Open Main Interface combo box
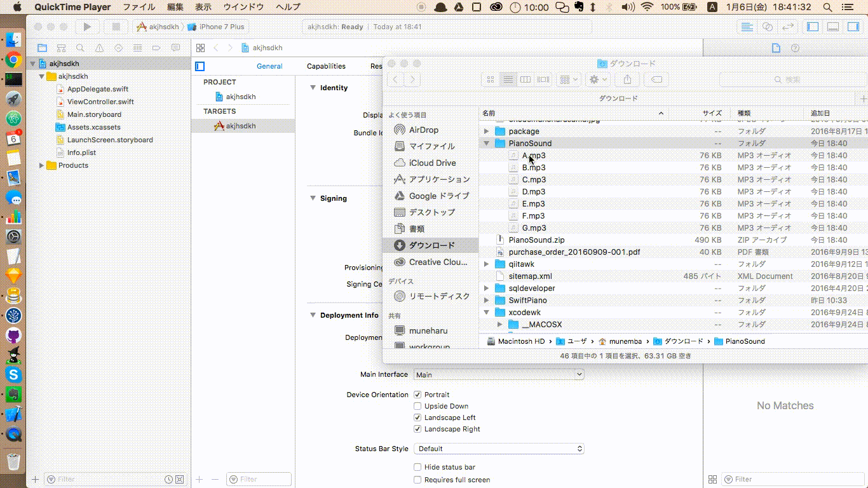The width and height of the screenshot is (868, 488). point(499,375)
